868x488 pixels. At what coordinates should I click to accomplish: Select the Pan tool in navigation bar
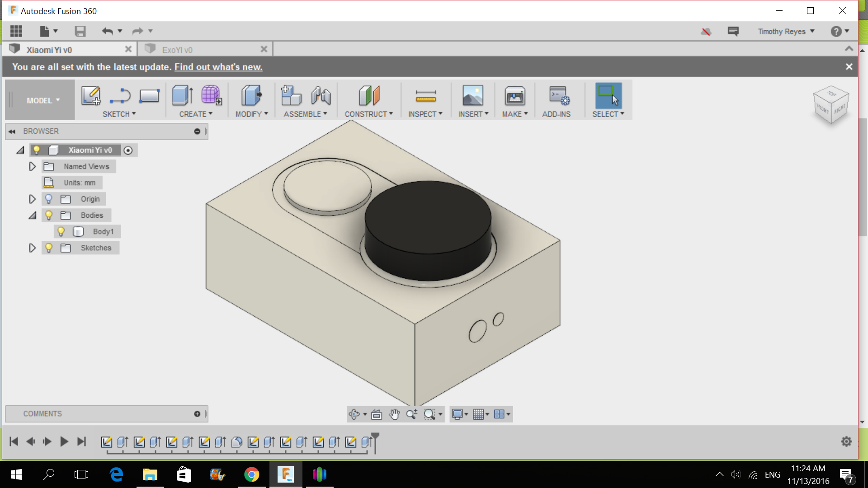tap(394, 414)
